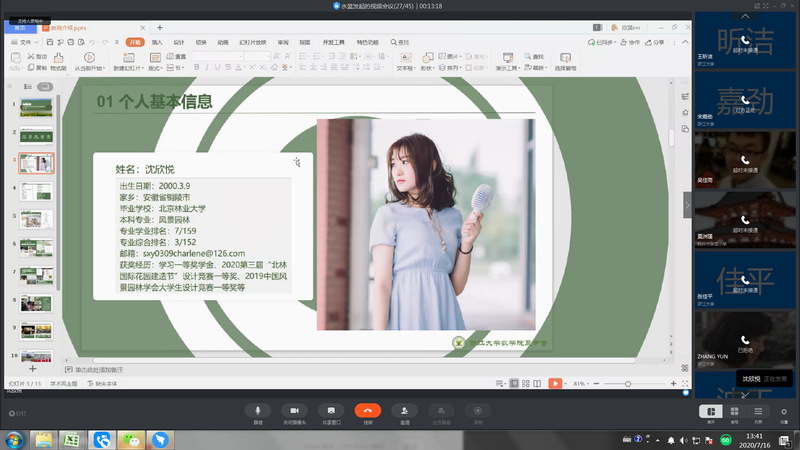Start slideshow from current slide
Image resolution: width=800 pixels, height=450 pixels.
pos(89,61)
